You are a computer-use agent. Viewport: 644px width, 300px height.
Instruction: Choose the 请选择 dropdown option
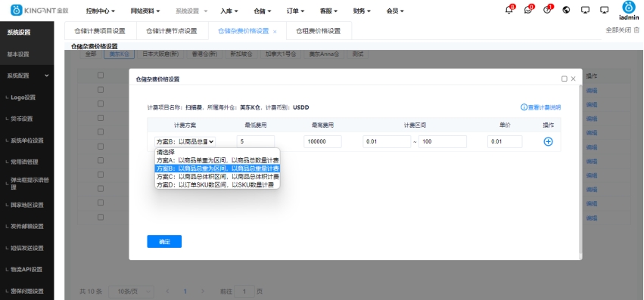tap(217, 152)
